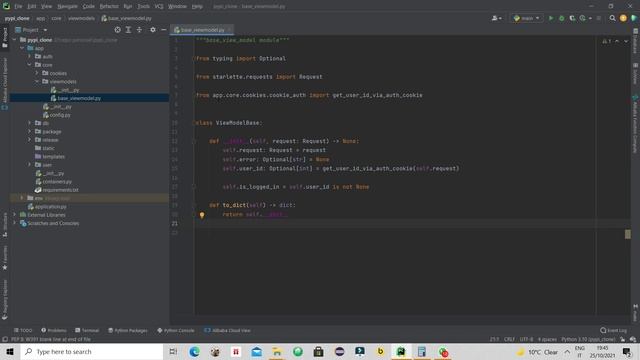Image resolution: width=640 pixels, height=360 pixels.
Task: Open the Tools menu
Action: click(143, 6)
